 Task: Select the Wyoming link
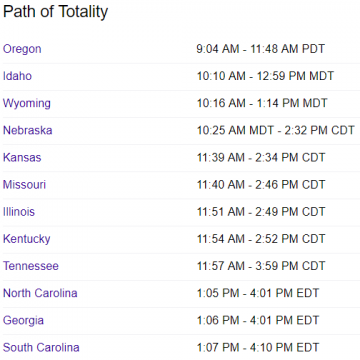(27, 104)
